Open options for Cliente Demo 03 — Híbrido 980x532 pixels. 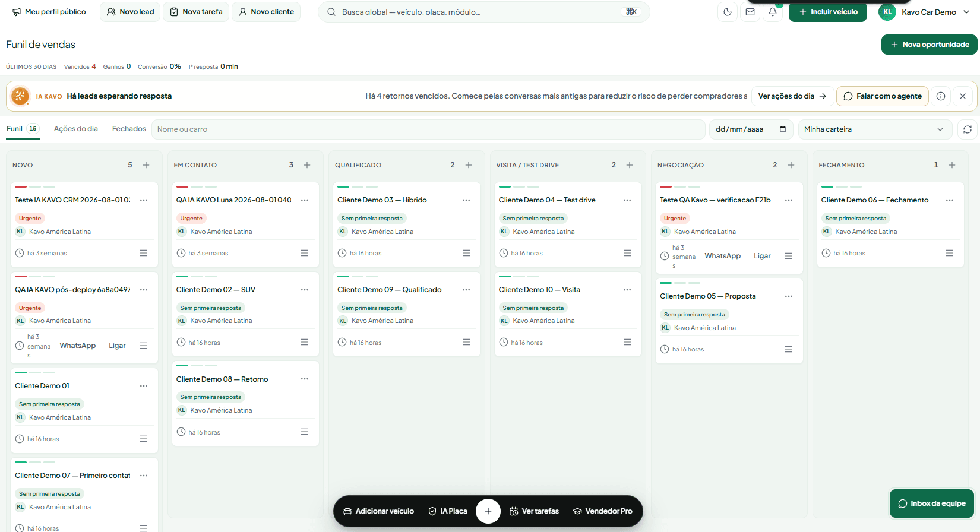click(466, 200)
